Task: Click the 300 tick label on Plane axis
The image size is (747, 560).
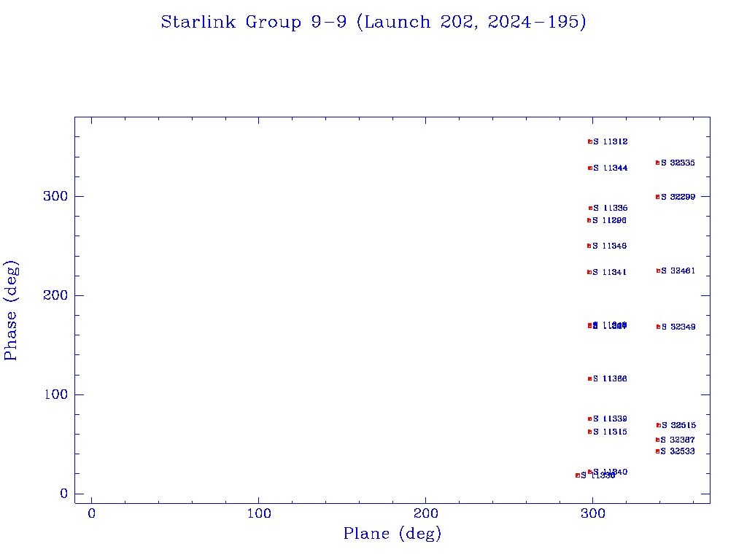Action: pyautogui.click(x=592, y=513)
